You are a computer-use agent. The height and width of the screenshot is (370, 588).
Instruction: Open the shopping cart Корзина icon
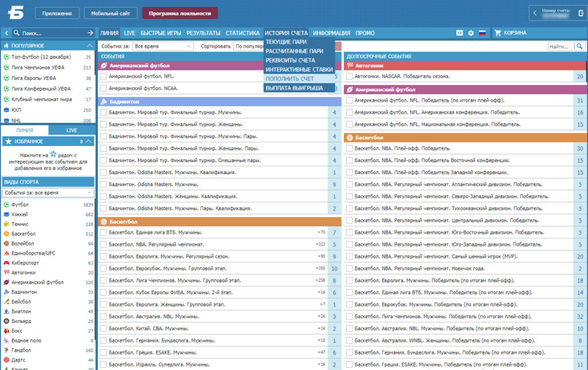pos(498,33)
